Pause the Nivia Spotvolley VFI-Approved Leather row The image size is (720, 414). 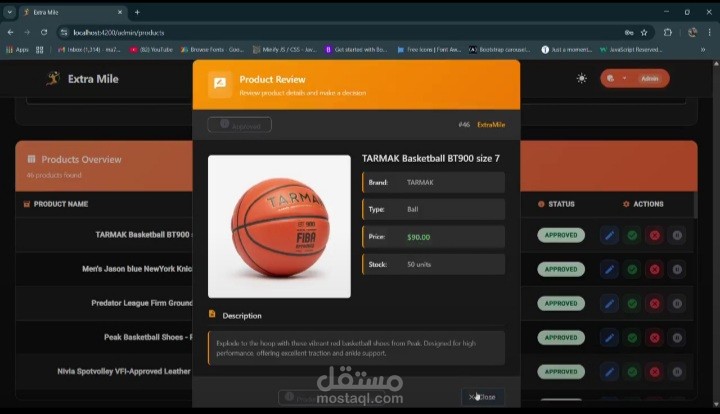click(x=677, y=372)
